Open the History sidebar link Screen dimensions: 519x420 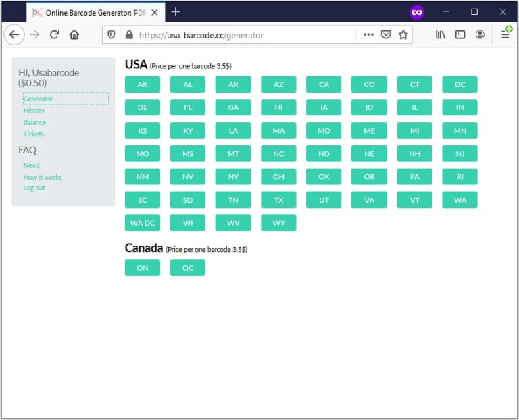(34, 111)
